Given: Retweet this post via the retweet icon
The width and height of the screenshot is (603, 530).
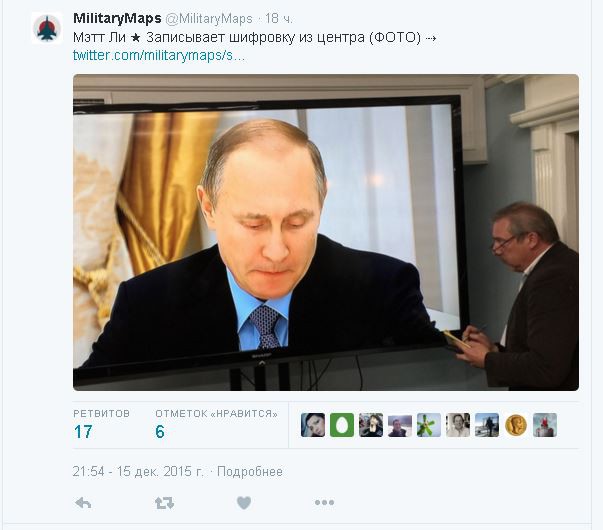Looking at the screenshot, I should click(x=164, y=503).
